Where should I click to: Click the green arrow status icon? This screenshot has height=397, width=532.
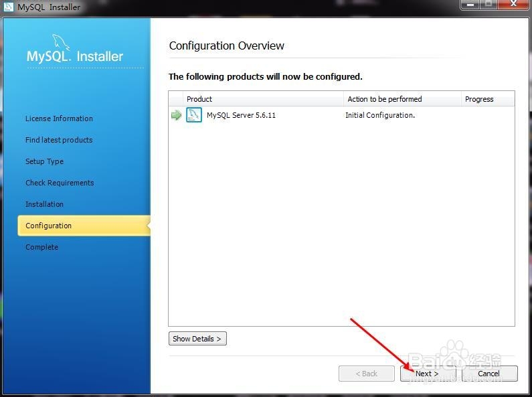176,115
